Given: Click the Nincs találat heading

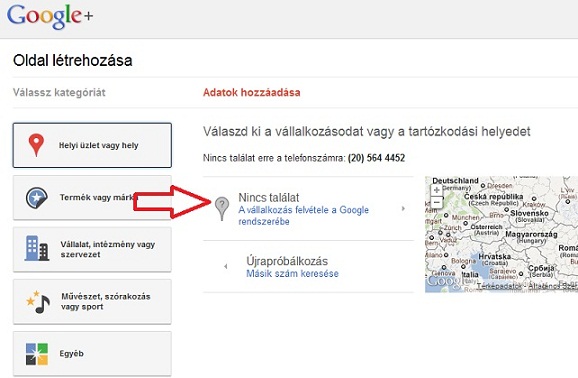Looking at the screenshot, I should 269,197.
